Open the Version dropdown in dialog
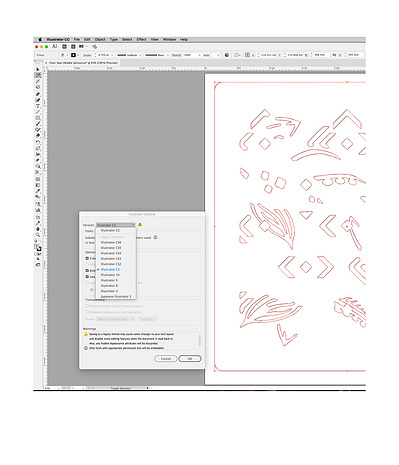The height and width of the screenshot is (465, 399). [x=115, y=225]
